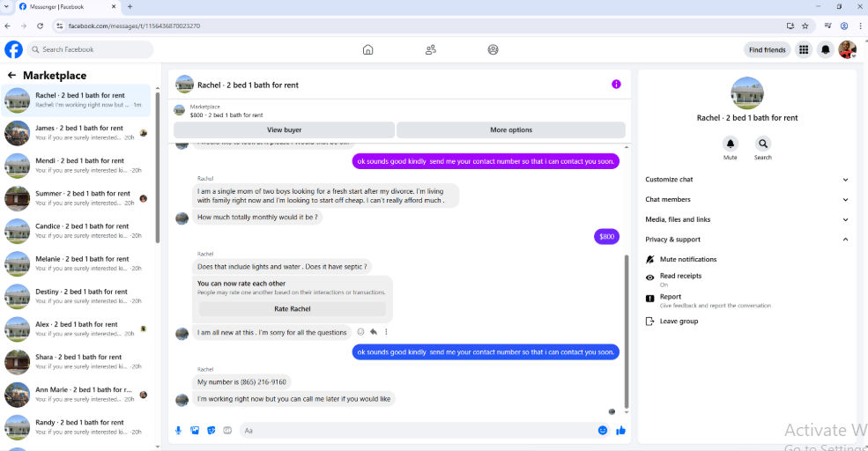This screenshot has width=868, height=451.
Task: Expand the Chat members section
Action: point(747,199)
